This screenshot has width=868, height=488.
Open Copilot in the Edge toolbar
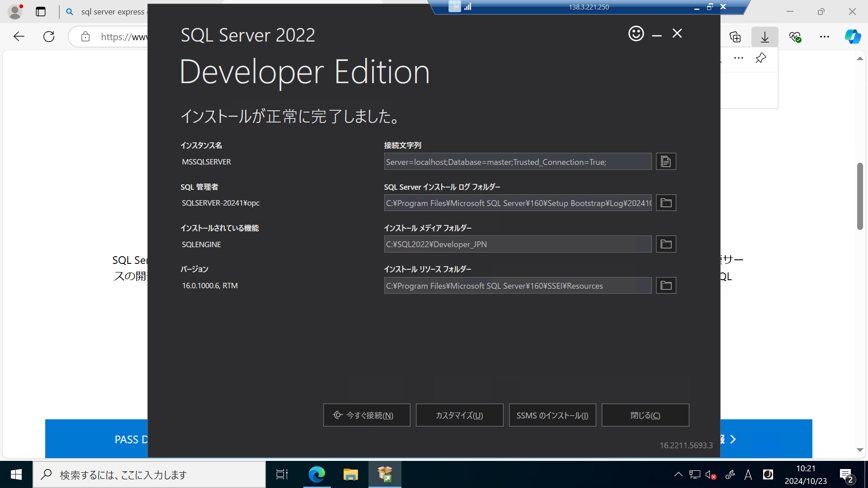tap(853, 37)
